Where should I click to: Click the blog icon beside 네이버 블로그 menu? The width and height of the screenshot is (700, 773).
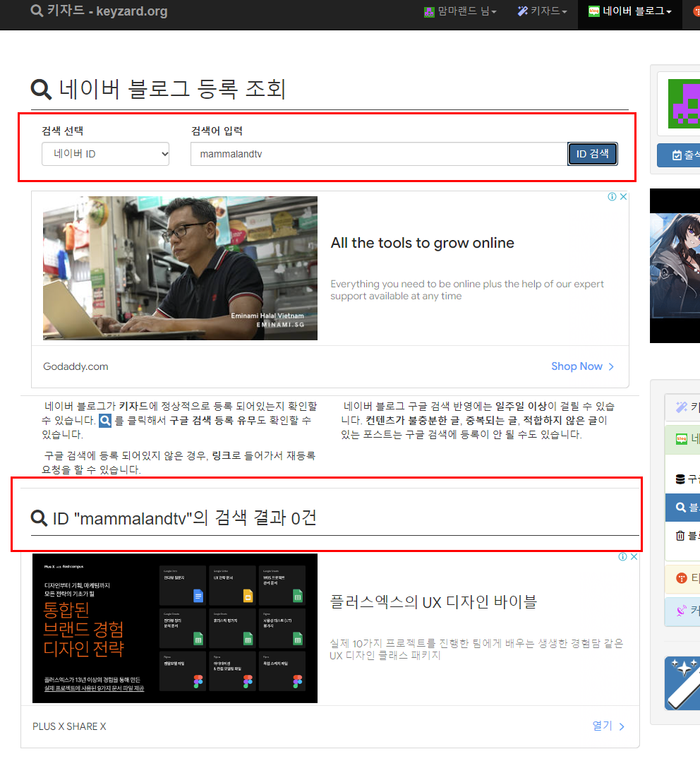[593, 11]
